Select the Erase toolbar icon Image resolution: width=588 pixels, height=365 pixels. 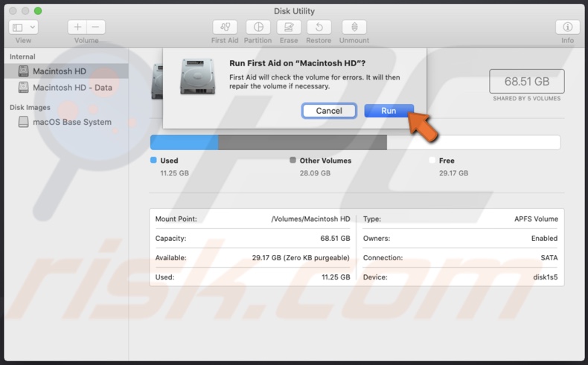click(x=289, y=28)
